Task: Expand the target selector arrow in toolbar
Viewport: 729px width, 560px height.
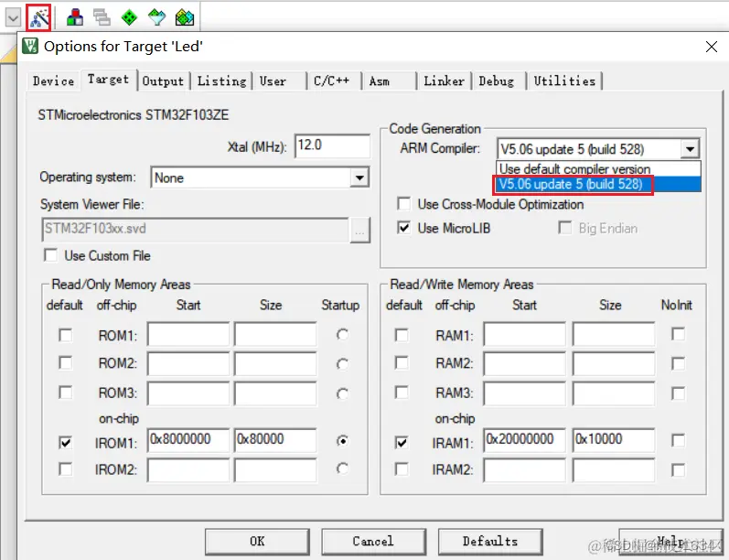Action: 13,18
